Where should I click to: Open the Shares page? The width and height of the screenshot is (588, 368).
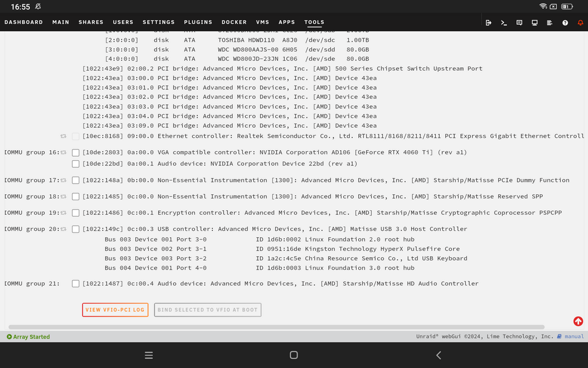(x=91, y=22)
